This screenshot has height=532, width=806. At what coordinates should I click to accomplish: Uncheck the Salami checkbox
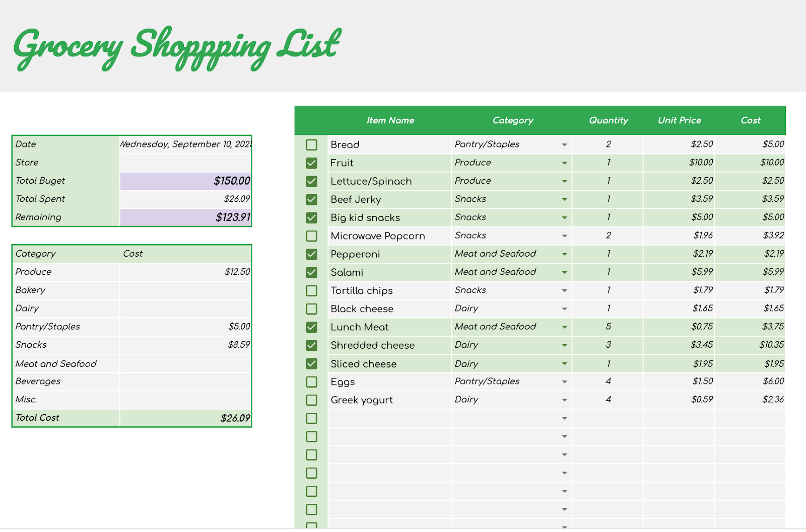[311, 272]
